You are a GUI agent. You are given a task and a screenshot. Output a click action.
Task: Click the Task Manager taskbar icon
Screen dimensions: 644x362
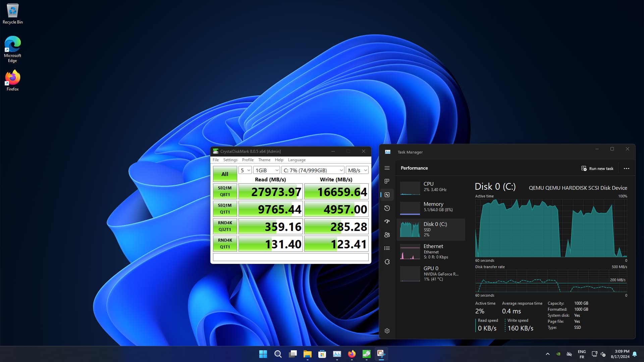click(337, 354)
